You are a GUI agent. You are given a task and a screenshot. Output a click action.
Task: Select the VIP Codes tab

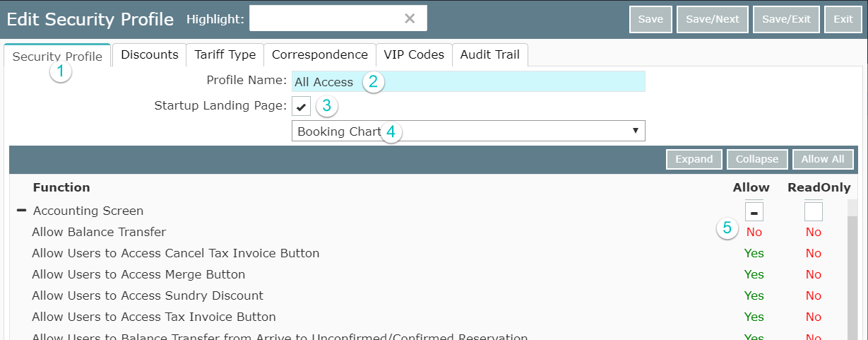[414, 54]
